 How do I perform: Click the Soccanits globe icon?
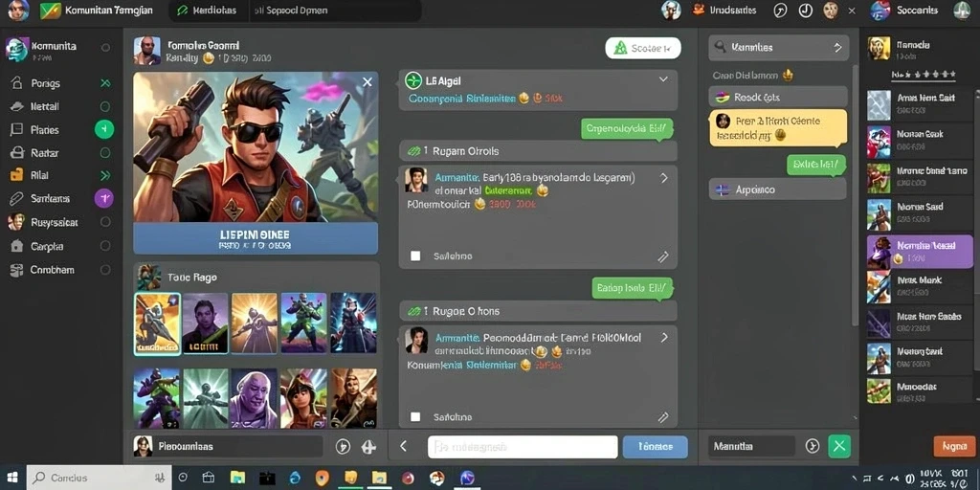tap(880, 11)
